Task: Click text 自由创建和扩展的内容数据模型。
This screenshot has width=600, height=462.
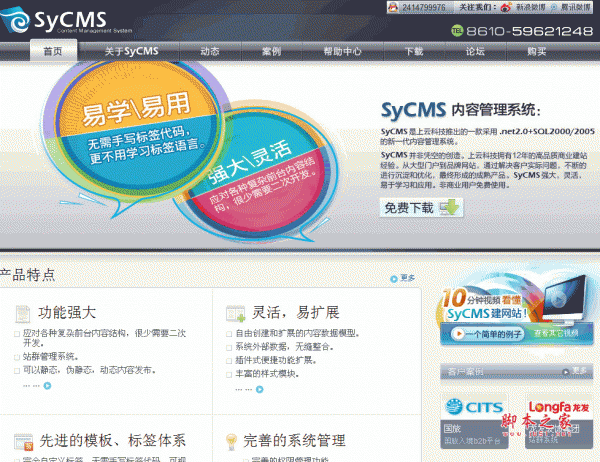Action: 298,333
